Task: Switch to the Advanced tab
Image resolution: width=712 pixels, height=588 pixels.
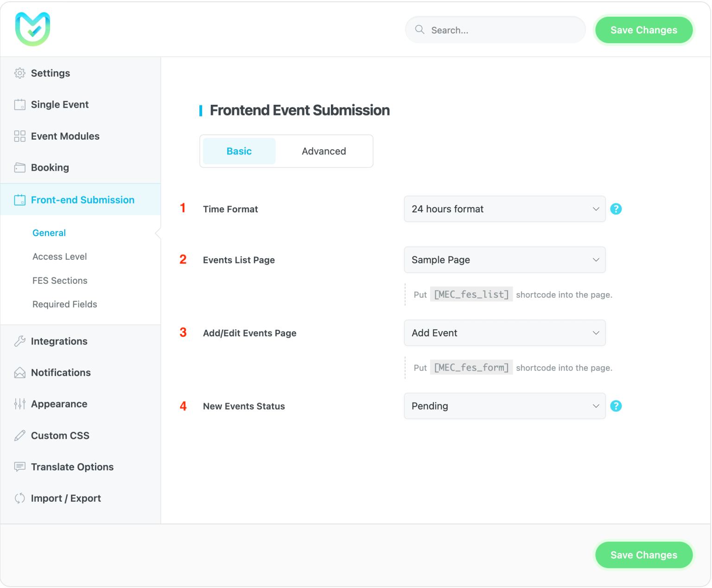Action: [324, 151]
